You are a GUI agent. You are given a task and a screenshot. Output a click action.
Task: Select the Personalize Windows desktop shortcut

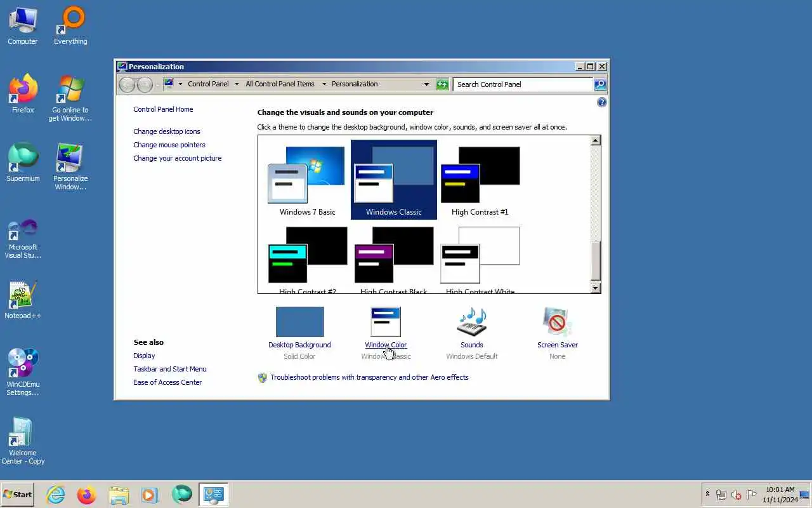(x=70, y=167)
